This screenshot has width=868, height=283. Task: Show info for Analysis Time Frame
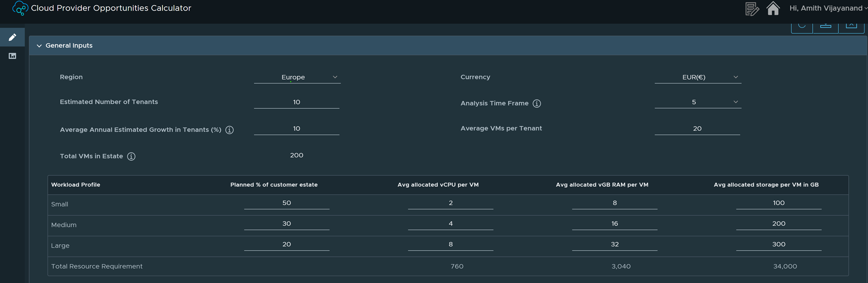coord(537,104)
